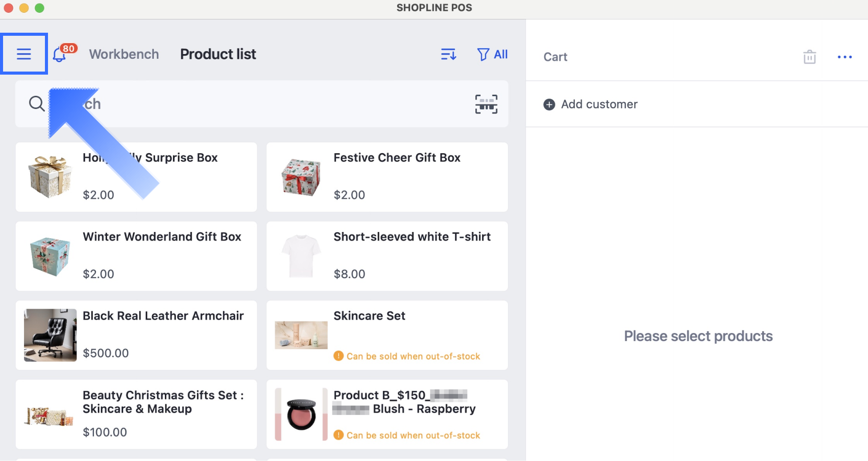
Task: Click the sort order icon
Action: 448,54
